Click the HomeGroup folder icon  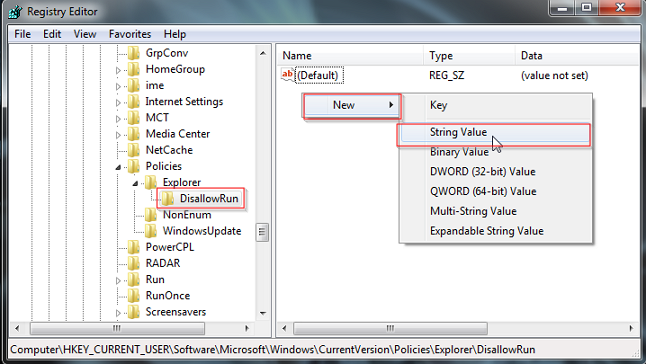[x=133, y=69]
